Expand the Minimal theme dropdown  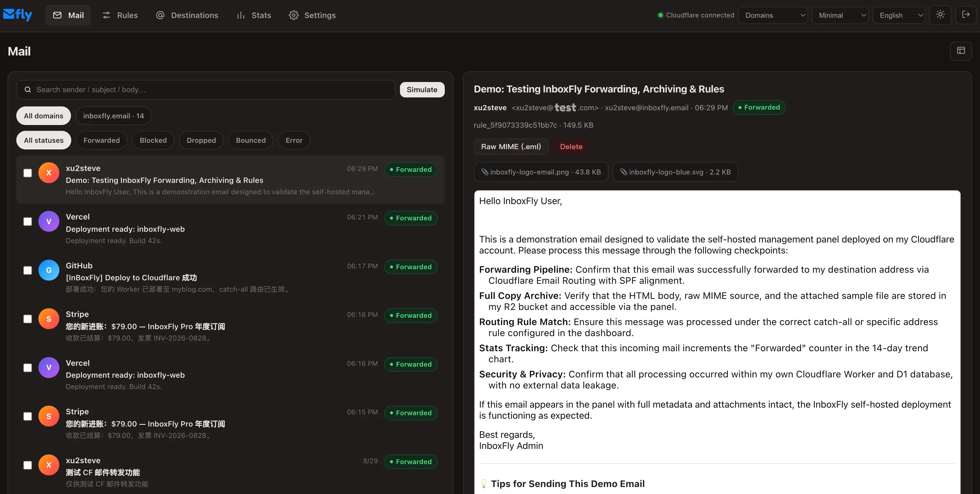tap(840, 15)
